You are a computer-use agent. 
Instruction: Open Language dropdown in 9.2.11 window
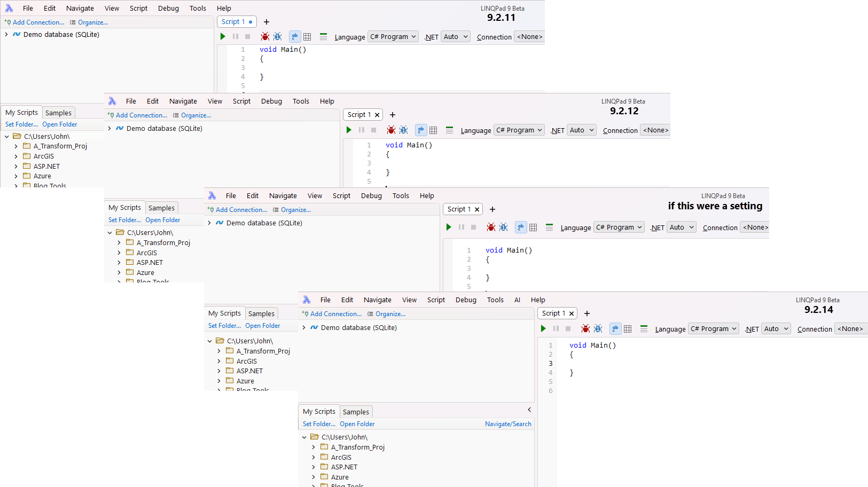pos(393,36)
